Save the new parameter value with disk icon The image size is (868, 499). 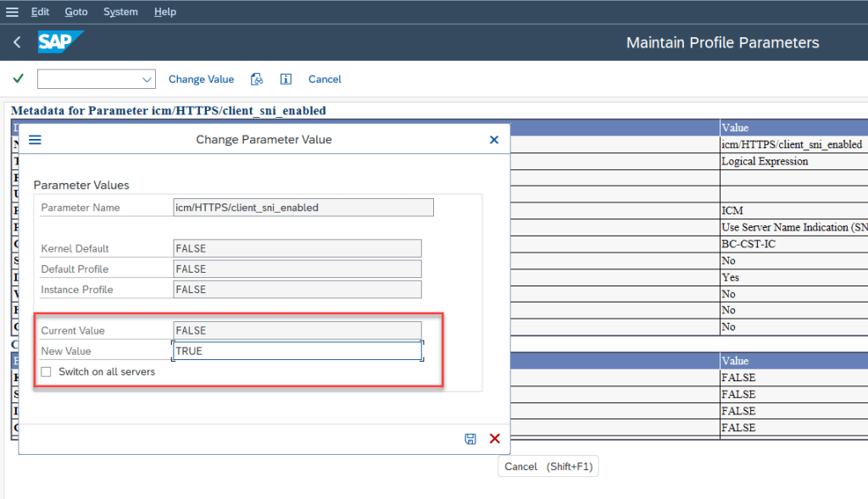point(470,439)
